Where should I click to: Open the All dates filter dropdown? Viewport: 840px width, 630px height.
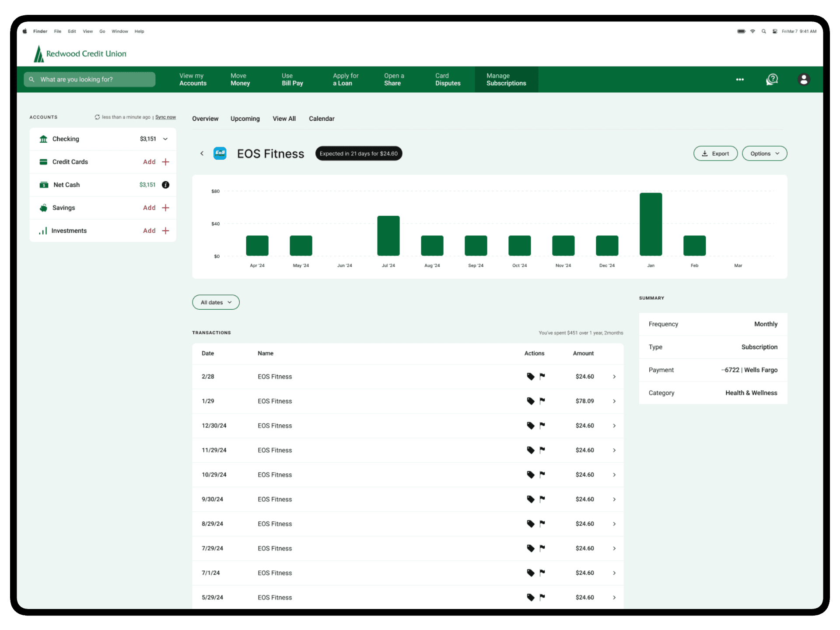(x=216, y=302)
